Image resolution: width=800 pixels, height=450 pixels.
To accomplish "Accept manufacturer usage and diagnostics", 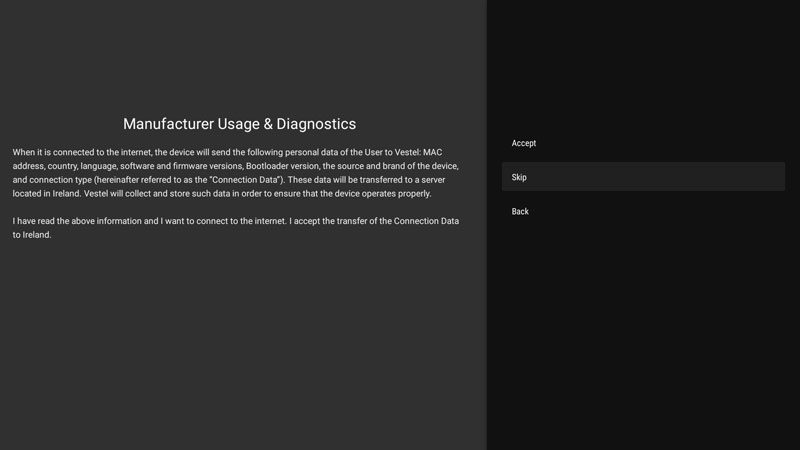I will [x=524, y=143].
